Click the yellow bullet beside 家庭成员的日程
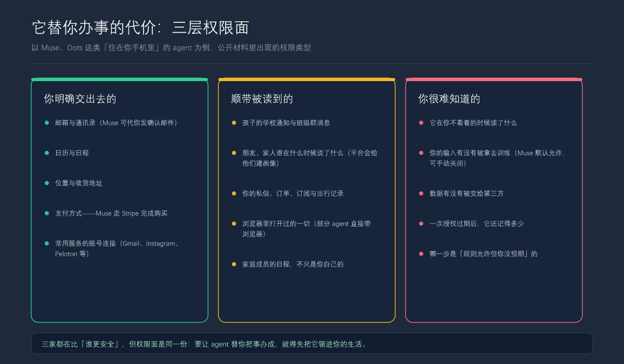This screenshot has height=364, width=624. click(234, 264)
